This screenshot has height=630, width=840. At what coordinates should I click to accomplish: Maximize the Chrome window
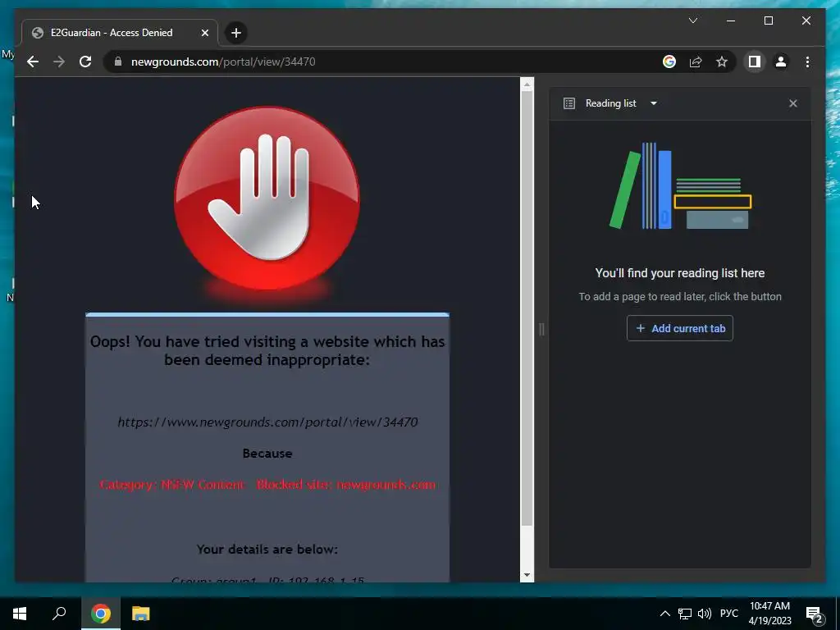(768, 21)
